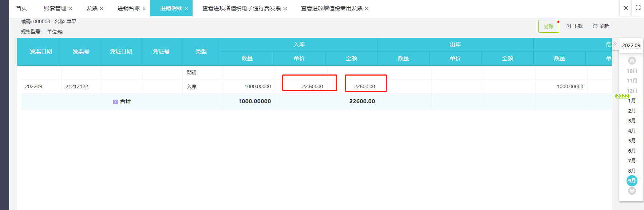
Task: Select 7月 in the month timeline
Action: click(x=632, y=161)
